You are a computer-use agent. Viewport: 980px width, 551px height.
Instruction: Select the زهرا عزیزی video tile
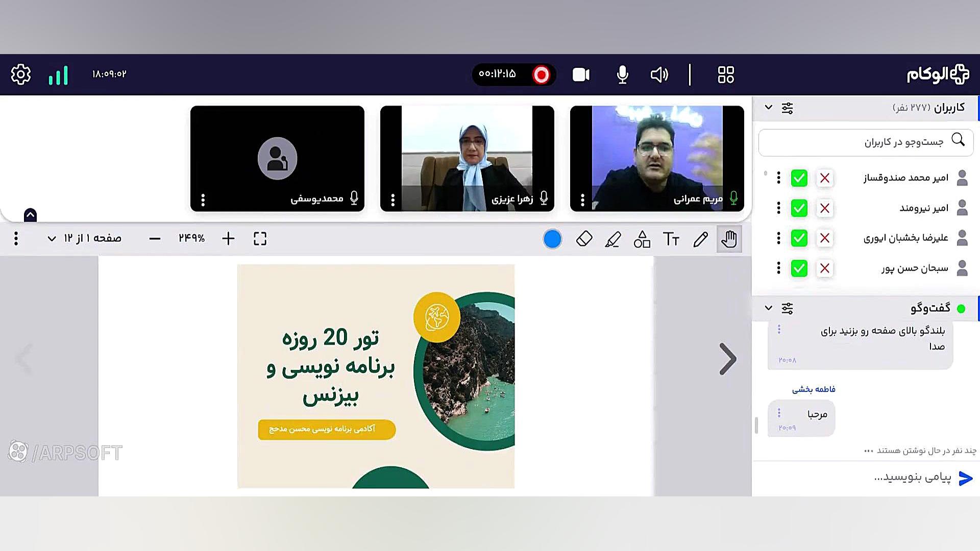point(467,158)
